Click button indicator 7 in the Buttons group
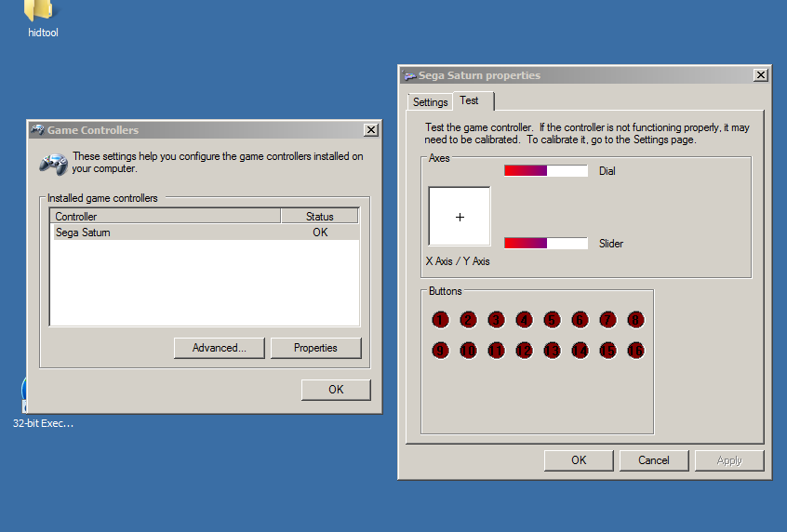This screenshot has width=787, height=532. point(607,320)
